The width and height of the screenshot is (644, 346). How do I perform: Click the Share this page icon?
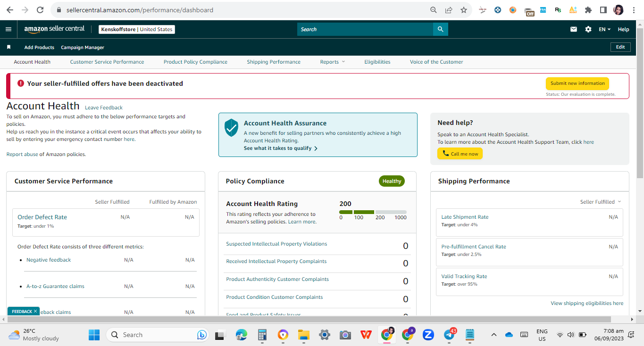tap(449, 10)
